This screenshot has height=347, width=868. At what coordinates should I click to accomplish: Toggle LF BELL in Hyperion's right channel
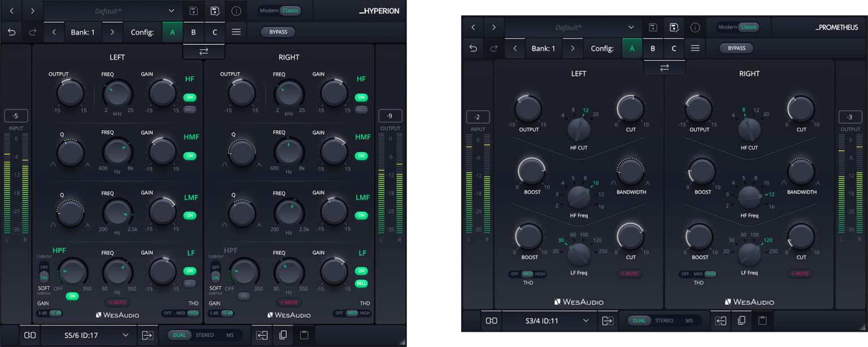click(361, 283)
